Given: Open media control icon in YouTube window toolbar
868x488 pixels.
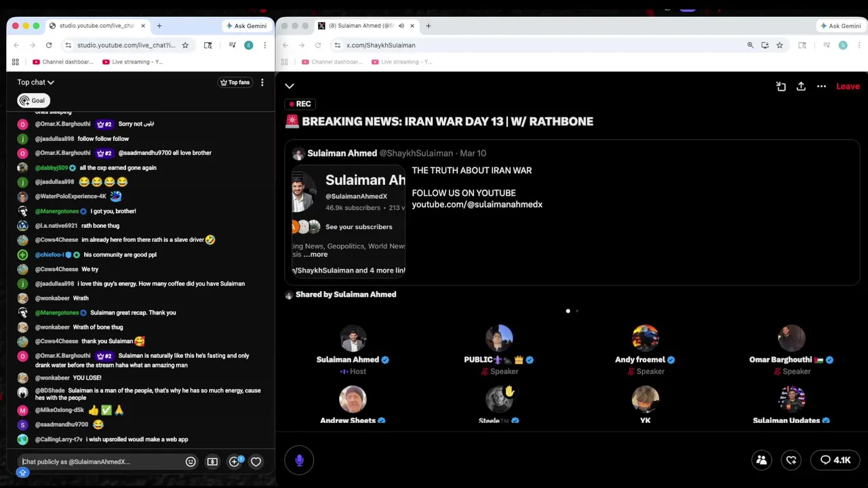Looking at the screenshot, I should tap(232, 45).
